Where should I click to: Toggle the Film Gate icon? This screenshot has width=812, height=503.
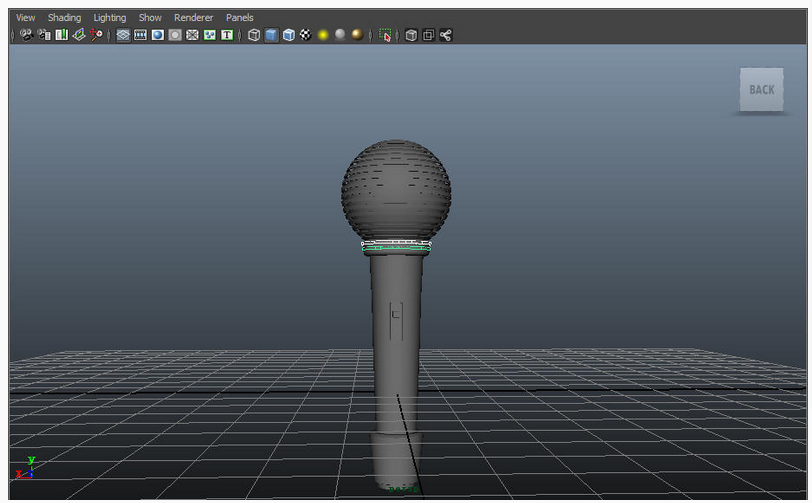140,35
